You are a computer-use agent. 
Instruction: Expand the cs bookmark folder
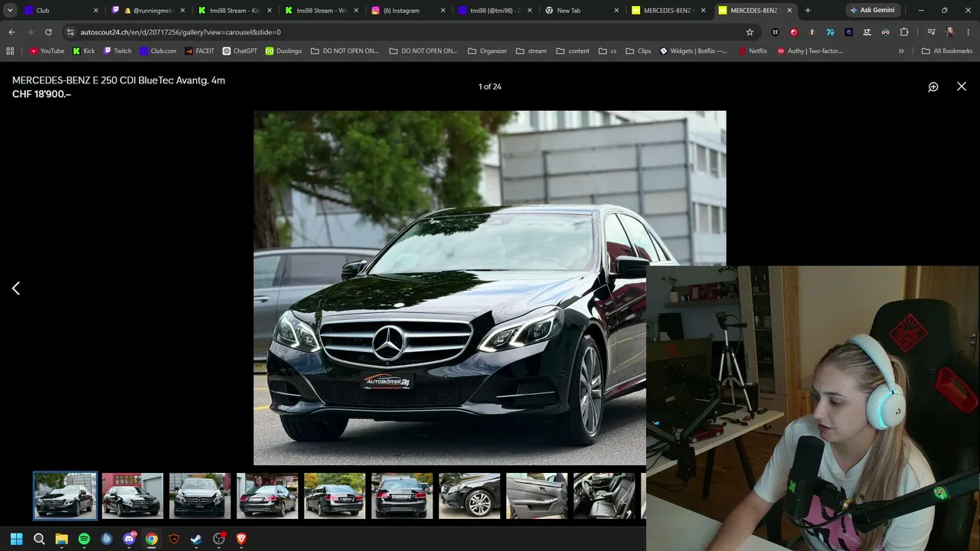click(607, 51)
